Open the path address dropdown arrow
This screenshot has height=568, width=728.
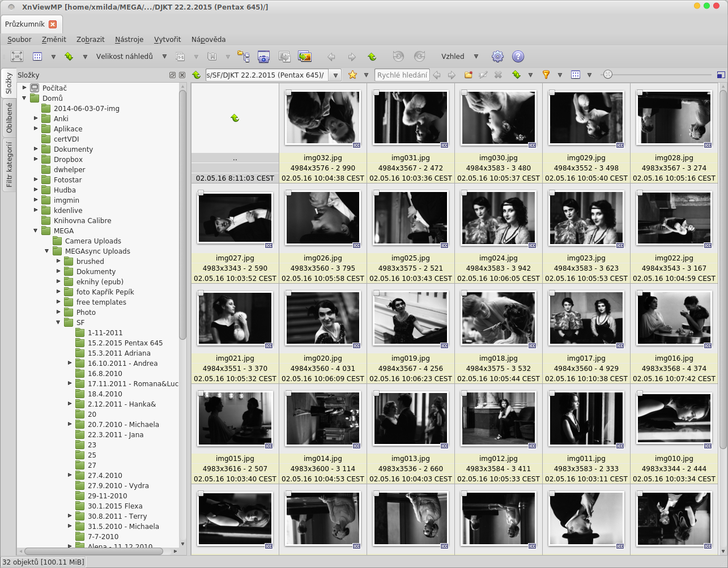335,75
